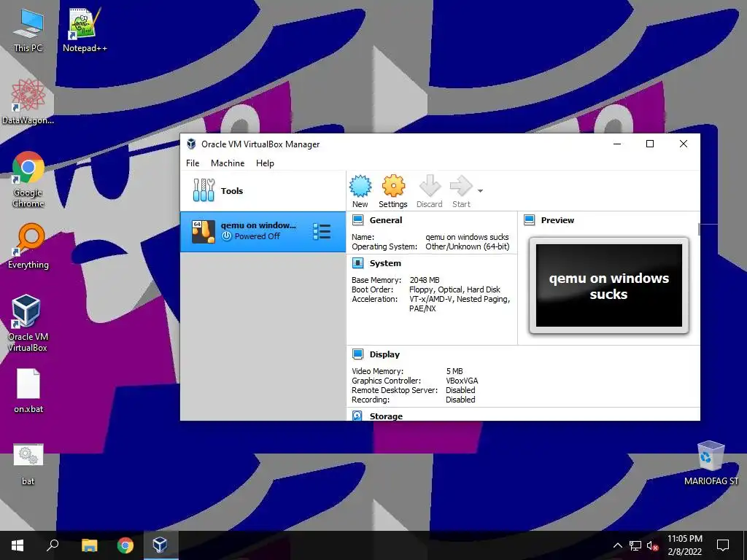Screen dimensions: 747x560
Task: Open File Explorer from taskbar
Action: coord(89,545)
